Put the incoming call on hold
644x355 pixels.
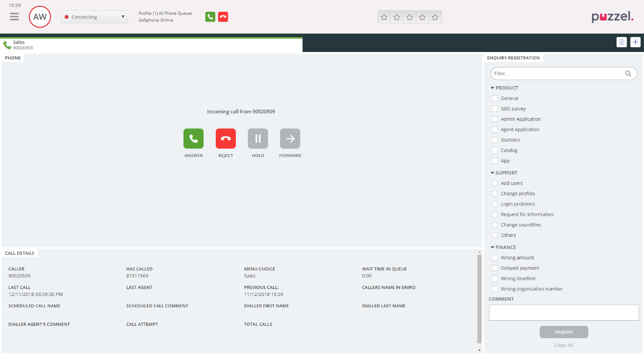point(258,138)
